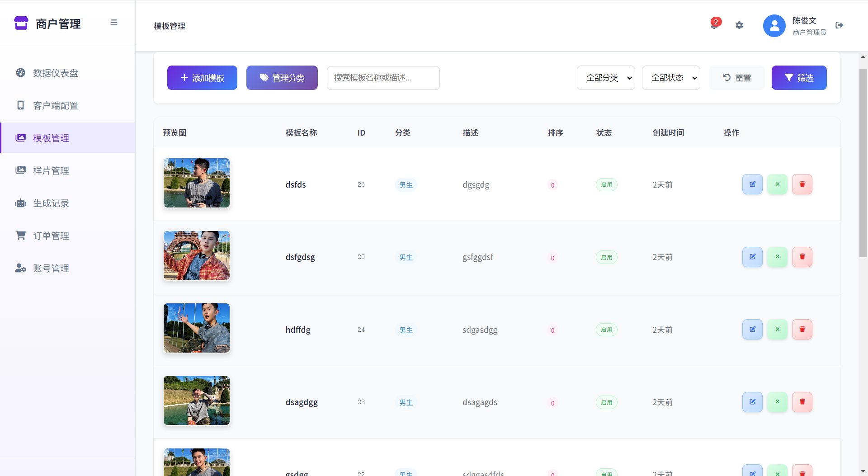The height and width of the screenshot is (476, 868).
Task: Open the hdffdg template preview thumbnail
Action: [x=197, y=328]
